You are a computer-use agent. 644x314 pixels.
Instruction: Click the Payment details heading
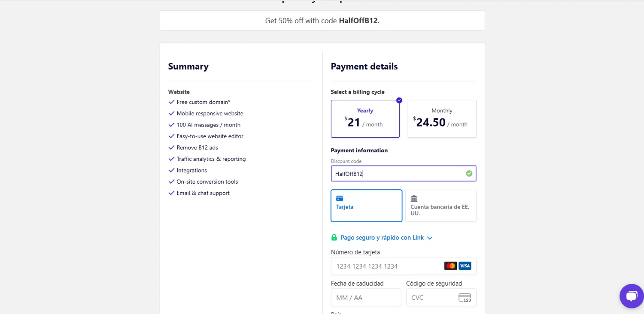coord(364,66)
